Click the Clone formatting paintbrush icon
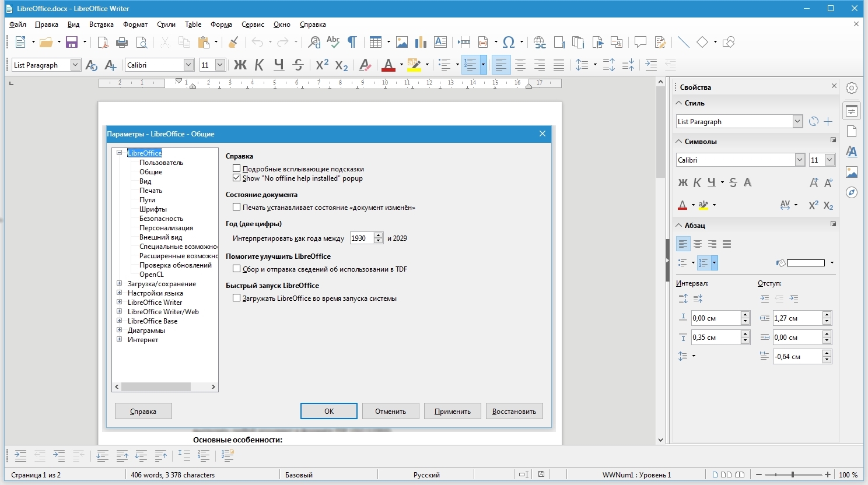The image size is (868, 485). (233, 42)
